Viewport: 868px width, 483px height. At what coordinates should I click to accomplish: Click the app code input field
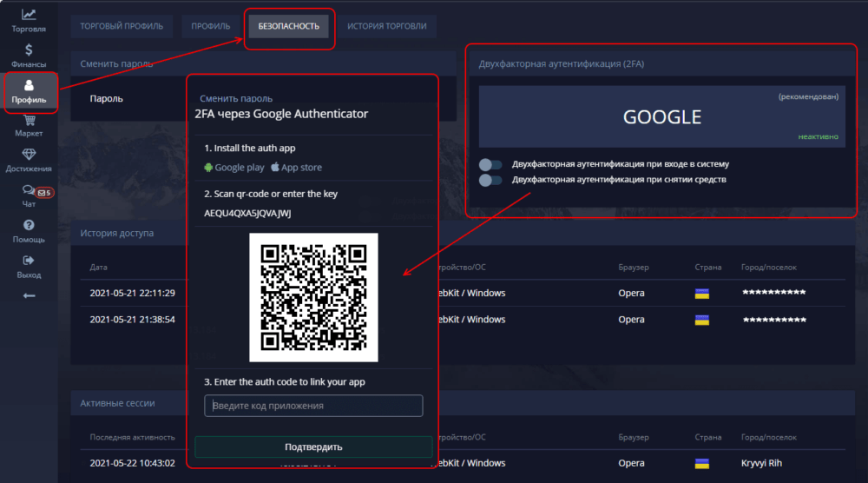click(x=313, y=406)
